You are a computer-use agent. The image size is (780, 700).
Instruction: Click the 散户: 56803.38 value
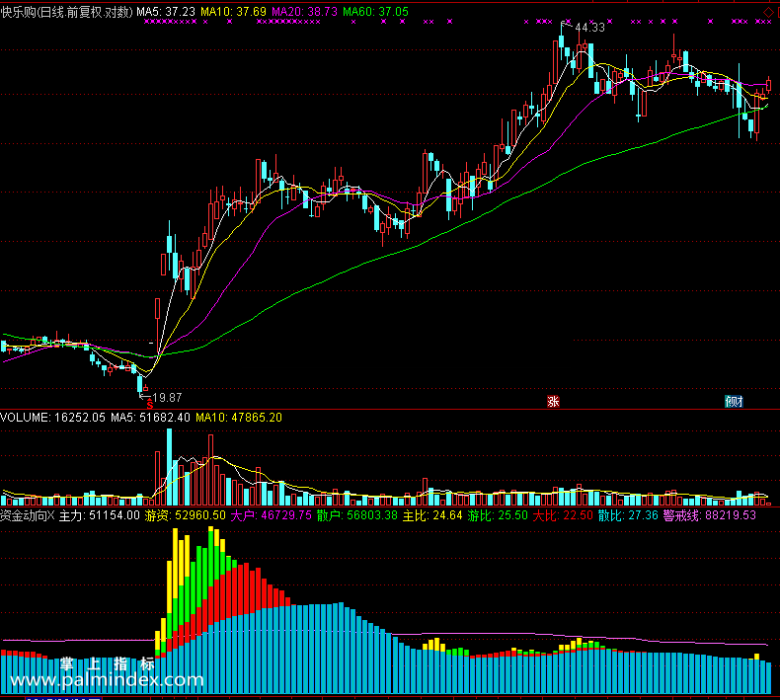[357, 515]
